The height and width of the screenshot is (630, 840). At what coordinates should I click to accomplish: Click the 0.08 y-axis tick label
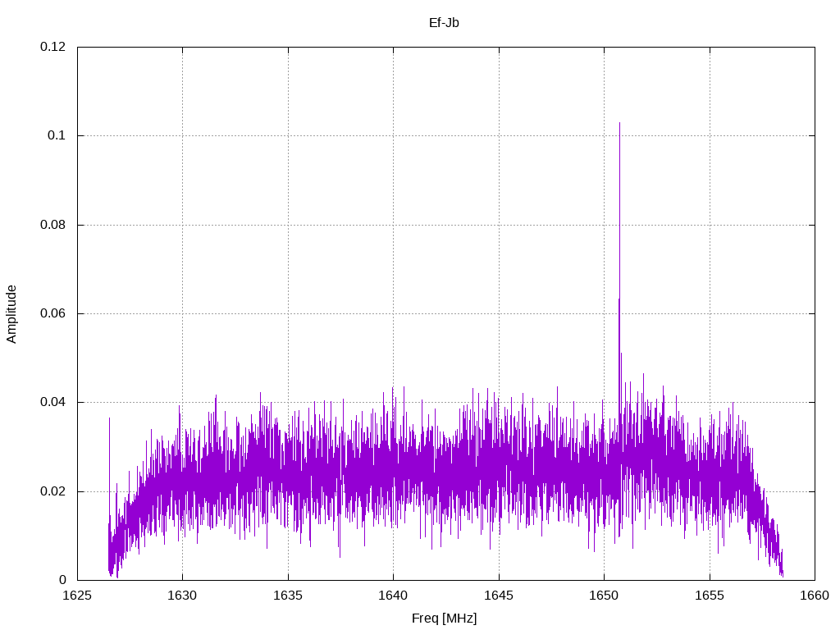[53, 225]
